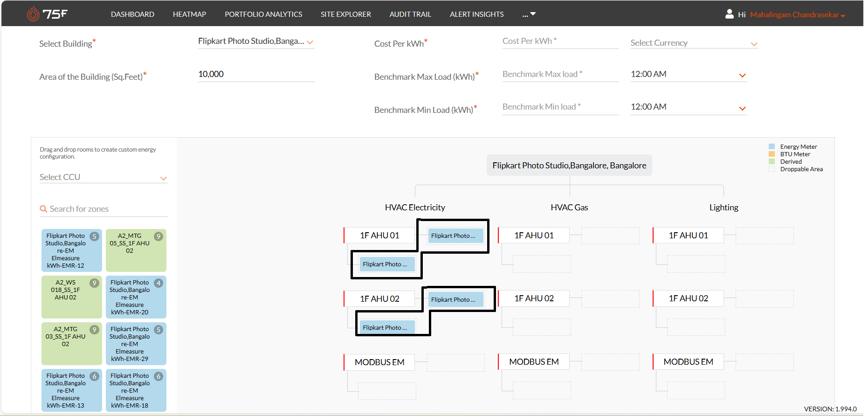
Task: Select the Elmeasure kWh-EMR-29 zone card
Action: [136, 344]
